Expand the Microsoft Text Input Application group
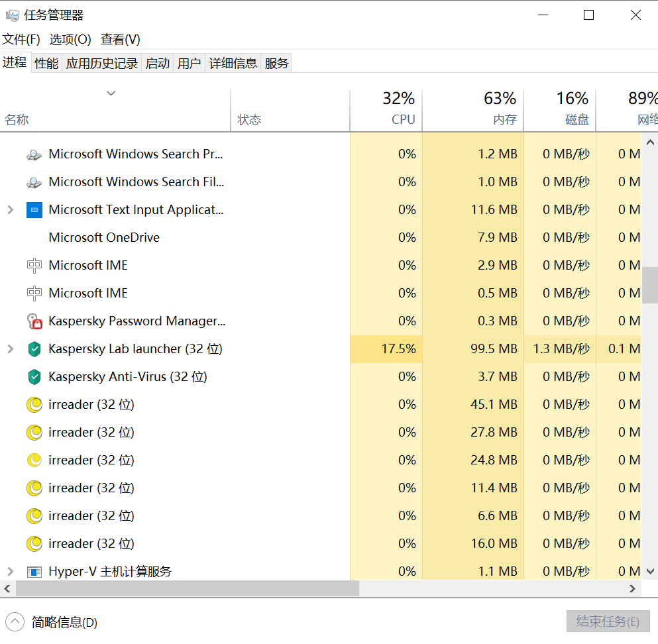The image size is (658, 644). [x=10, y=210]
